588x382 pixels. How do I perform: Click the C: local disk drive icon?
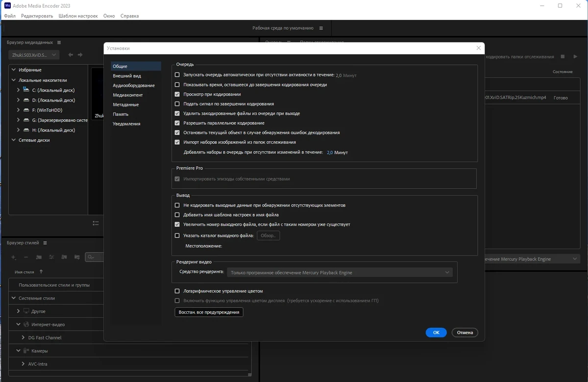pos(26,90)
